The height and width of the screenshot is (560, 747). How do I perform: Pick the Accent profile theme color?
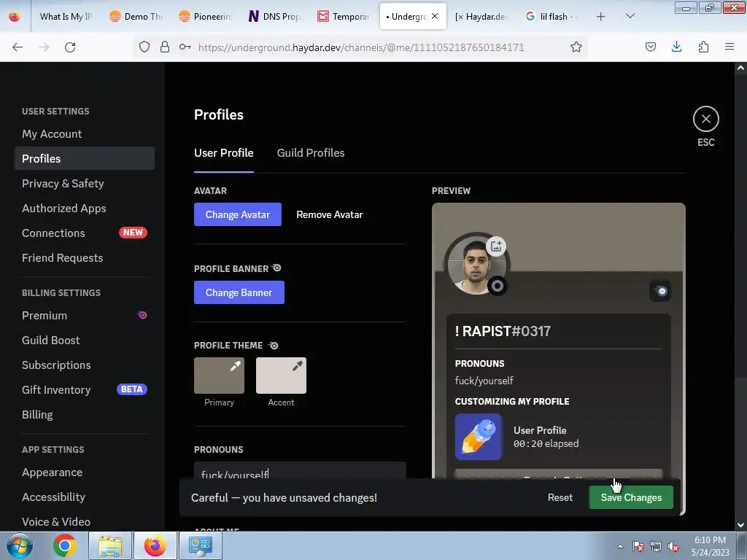click(x=281, y=376)
